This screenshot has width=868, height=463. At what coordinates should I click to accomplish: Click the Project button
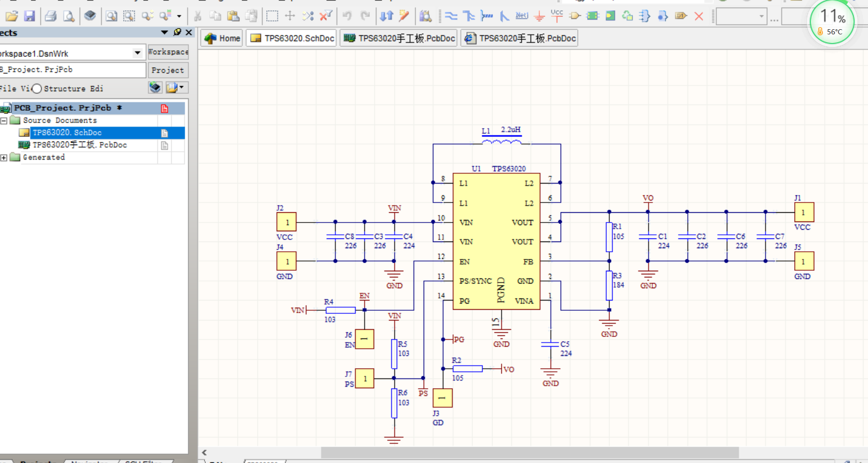pyautogui.click(x=168, y=70)
